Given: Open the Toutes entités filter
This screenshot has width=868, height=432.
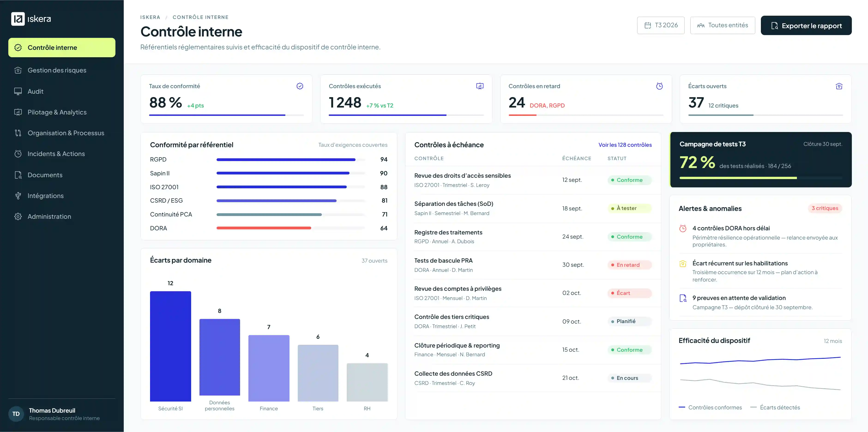Looking at the screenshot, I should coord(722,25).
